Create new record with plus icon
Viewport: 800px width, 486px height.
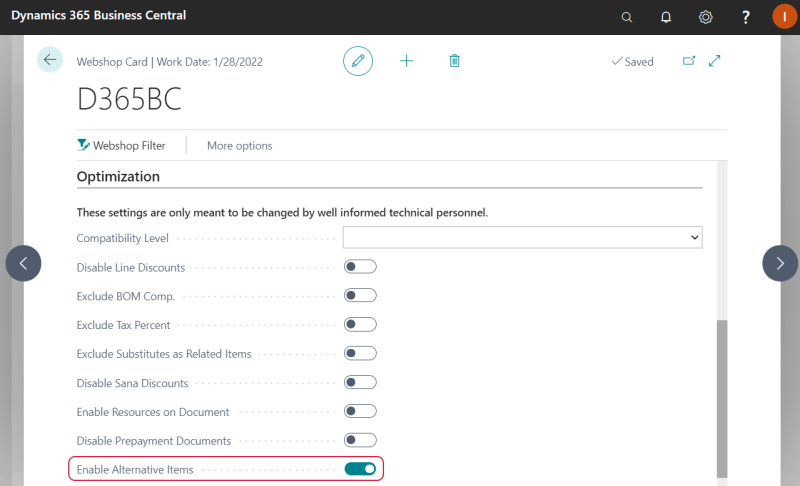(x=406, y=61)
